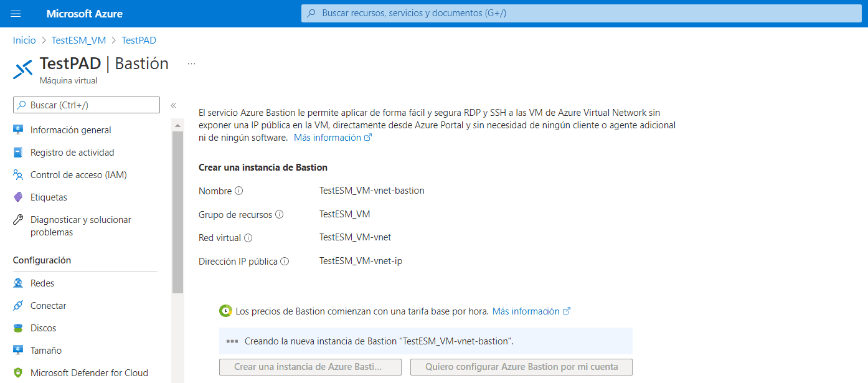Click the Creando la nueva instancia status message

point(379,341)
